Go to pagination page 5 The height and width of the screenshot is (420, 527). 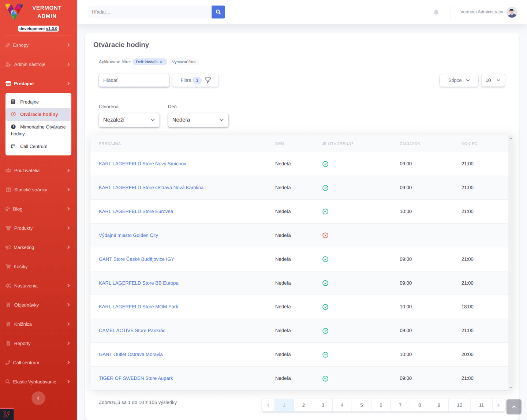click(x=362, y=405)
